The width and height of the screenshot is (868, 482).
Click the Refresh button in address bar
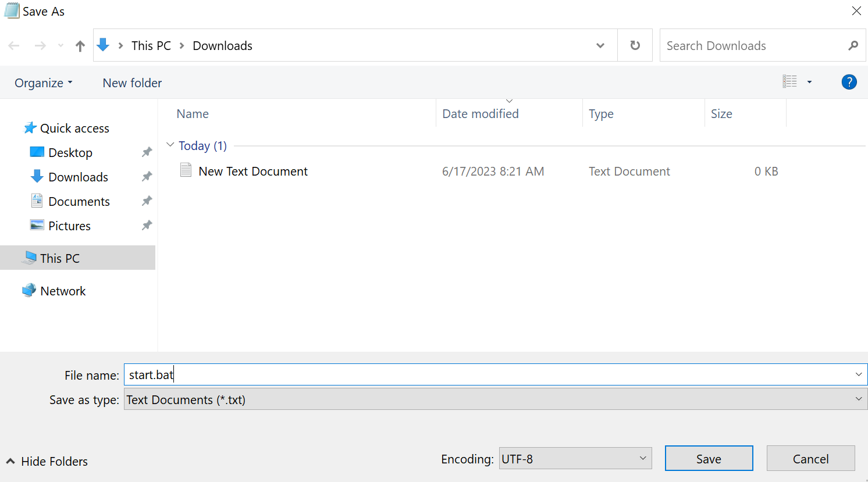coord(635,45)
